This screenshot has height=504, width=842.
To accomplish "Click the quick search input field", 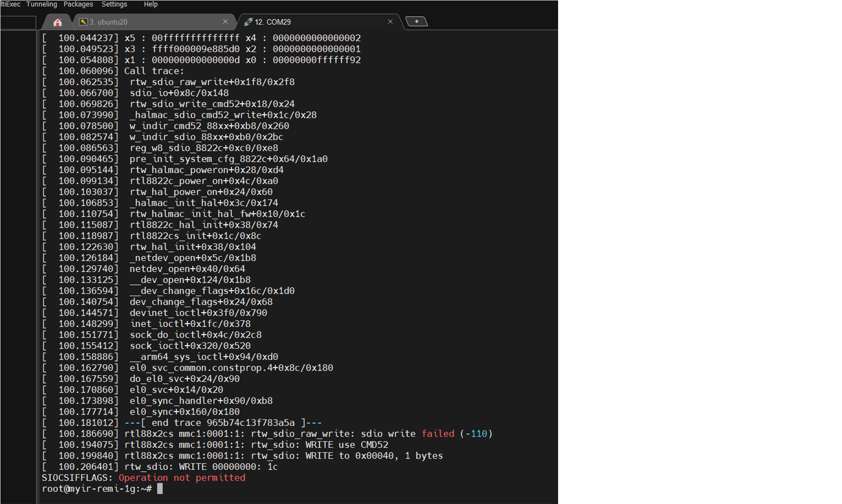I will (x=18, y=22).
